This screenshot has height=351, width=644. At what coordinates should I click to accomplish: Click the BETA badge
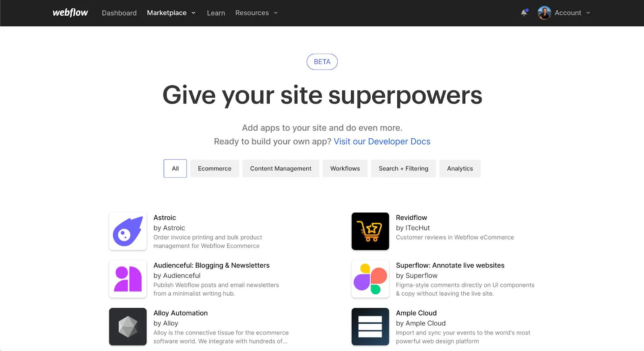tap(322, 62)
